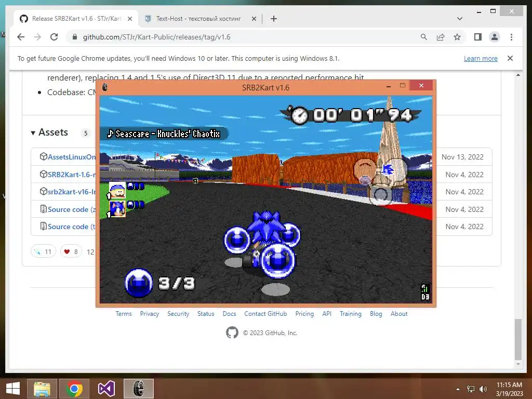Viewport: 532px width, 399px height.
Task: Toggle the heart reaction with 8 count
Action: click(71, 251)
